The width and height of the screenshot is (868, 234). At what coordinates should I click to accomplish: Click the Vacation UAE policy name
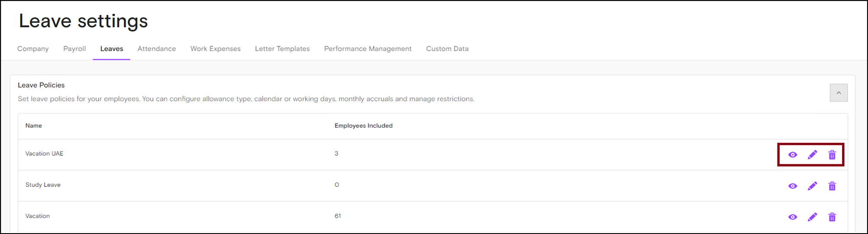(x=44, y=154)
